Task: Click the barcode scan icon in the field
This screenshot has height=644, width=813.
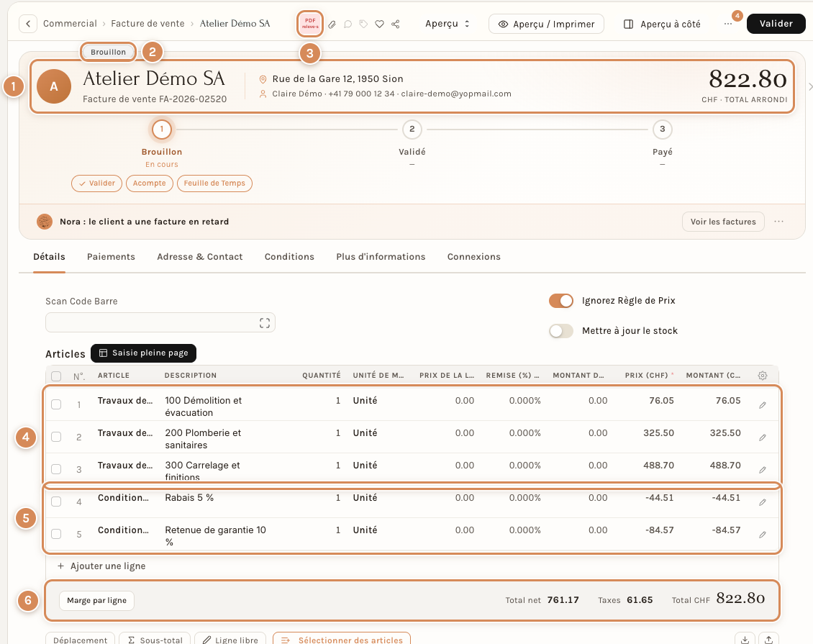Action: tap(265, 323)
